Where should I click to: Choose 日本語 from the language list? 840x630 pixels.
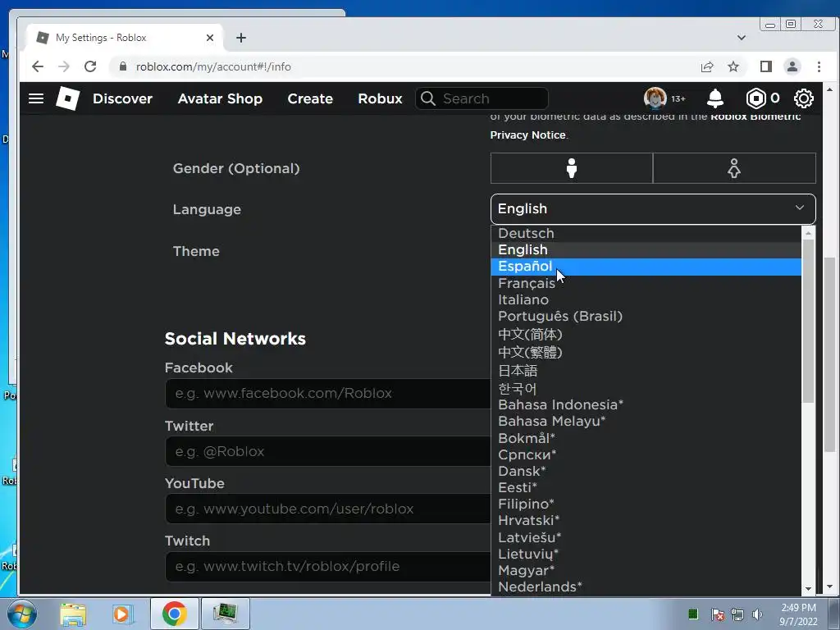pos(646,371)
